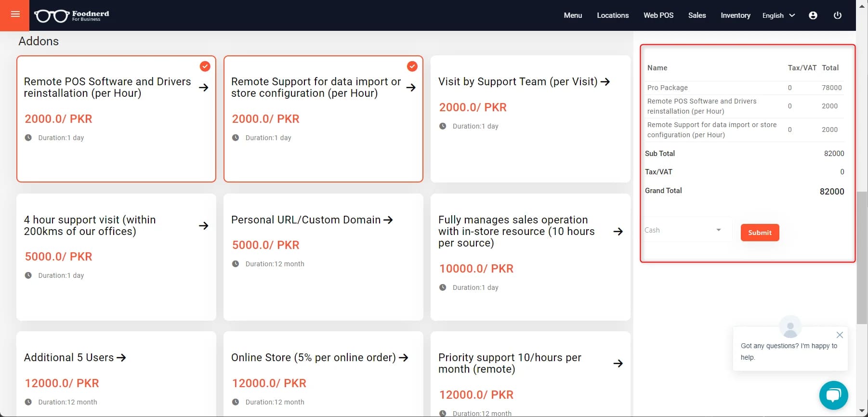The width and height of the screenshot is (868, 417).
Task: Uncheck the Remote Support for data import addon
Action: [x=412, y=66]
